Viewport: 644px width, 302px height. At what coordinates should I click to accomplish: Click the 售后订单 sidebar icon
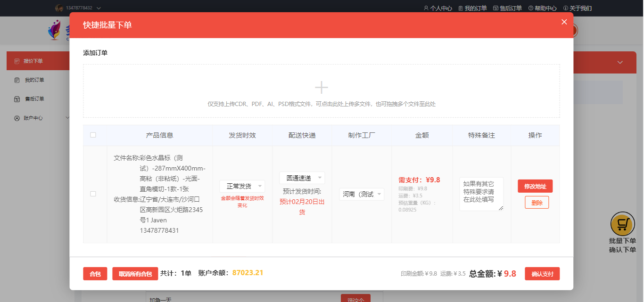click(17, 99)
